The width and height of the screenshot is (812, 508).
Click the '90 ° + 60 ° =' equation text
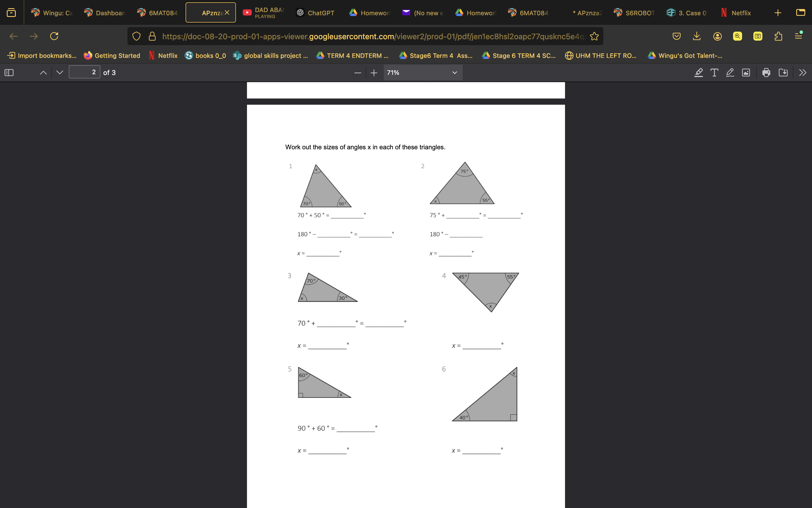point(316,428)
